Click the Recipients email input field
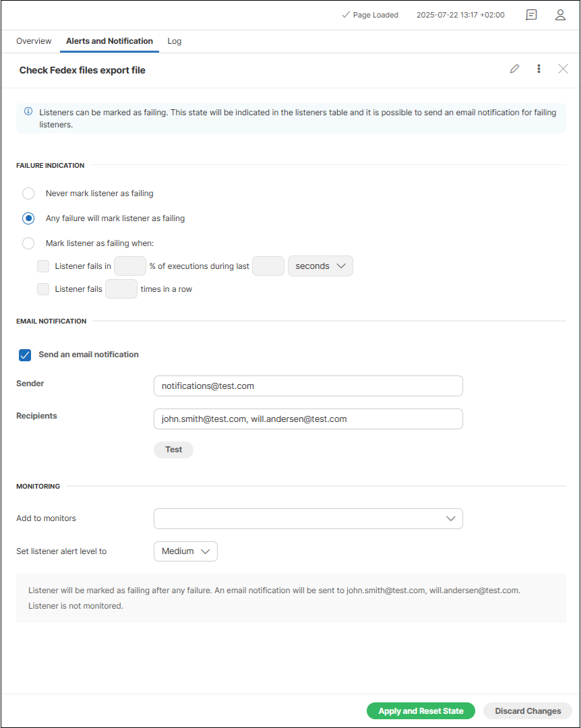Screen dimensions: 581x728 (308, 419)
